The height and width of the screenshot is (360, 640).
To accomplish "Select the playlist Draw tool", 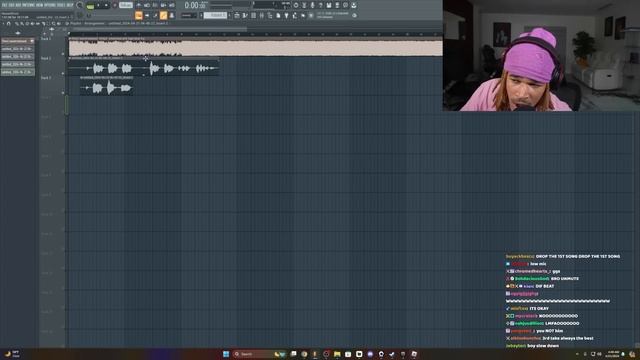I will coord(17,24).
